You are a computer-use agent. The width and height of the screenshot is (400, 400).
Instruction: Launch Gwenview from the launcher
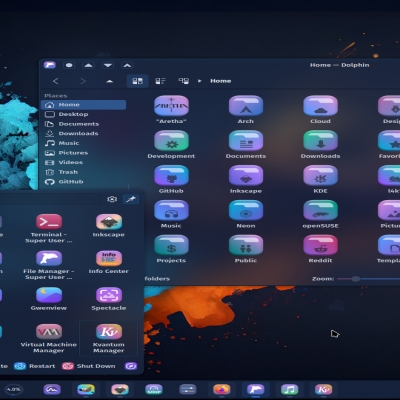[x=49, y=299]
